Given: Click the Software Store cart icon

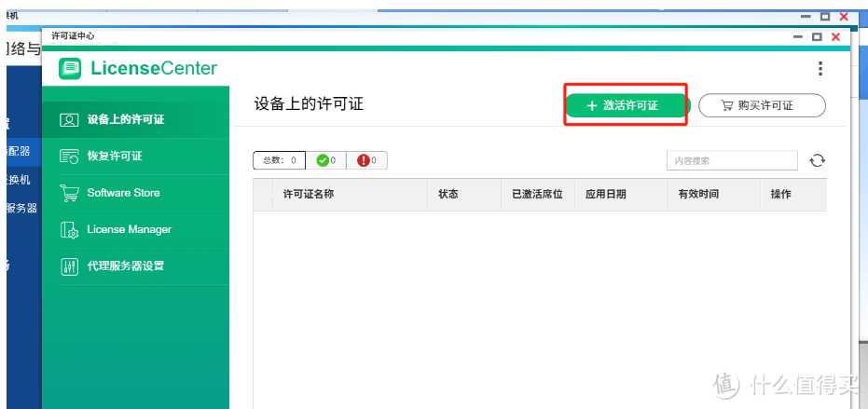Looking at the screenshot, I should click(69, 193).
